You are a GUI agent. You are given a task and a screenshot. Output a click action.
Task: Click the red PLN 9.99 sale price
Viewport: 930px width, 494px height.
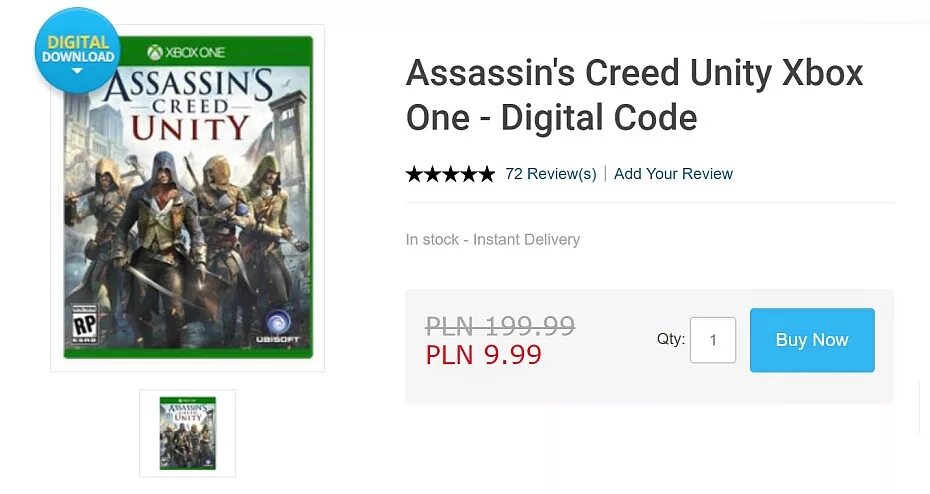[483, 355]
